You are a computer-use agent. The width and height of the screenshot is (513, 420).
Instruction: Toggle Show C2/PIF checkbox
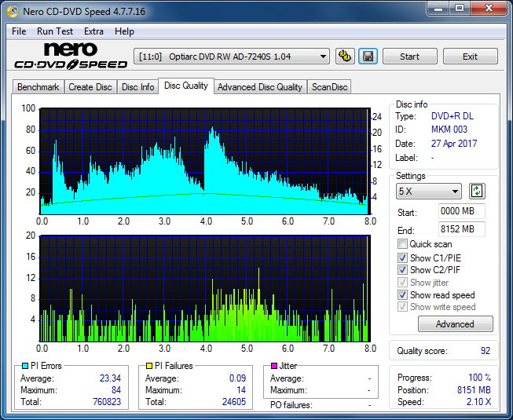tap(402, 269)
